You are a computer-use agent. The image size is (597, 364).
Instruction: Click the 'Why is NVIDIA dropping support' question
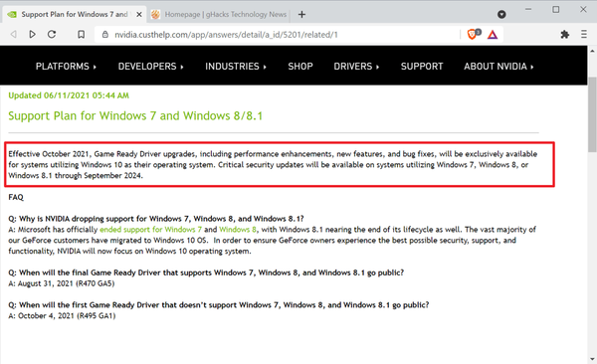coord(156,219)
